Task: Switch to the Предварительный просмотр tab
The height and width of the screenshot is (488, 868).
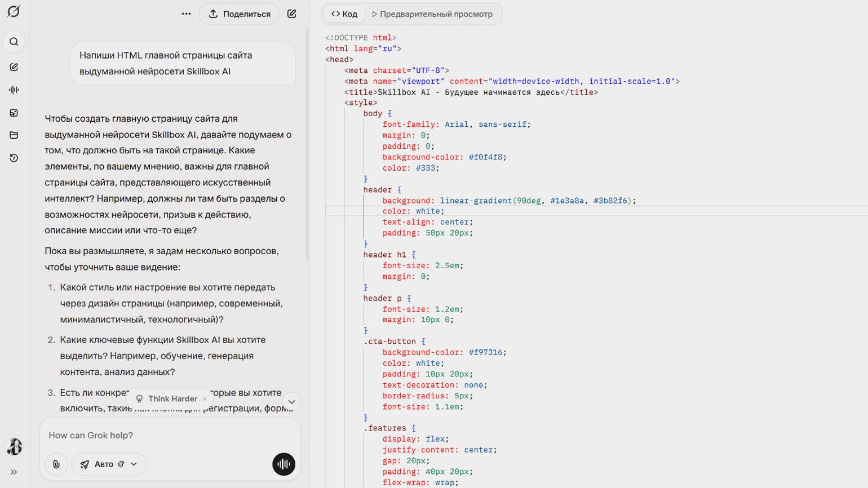Action: [432, 14]
